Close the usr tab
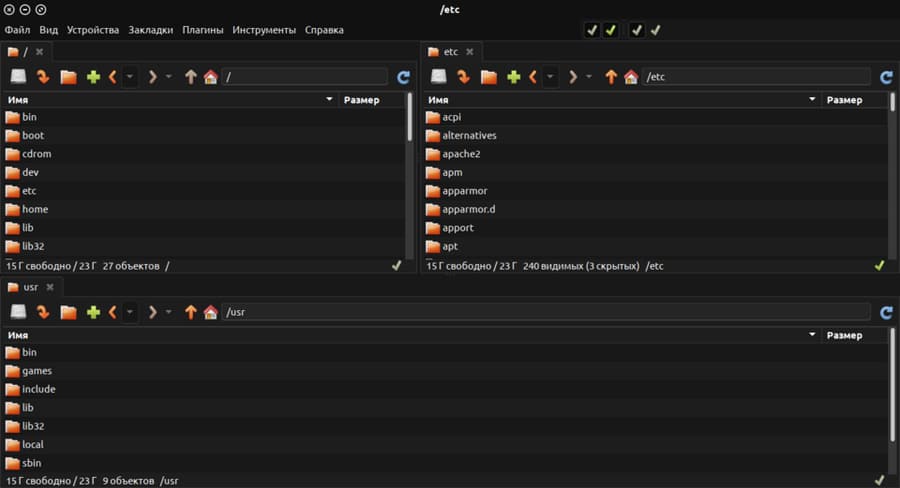The width and height of the screenshot is (900, 488). pyautogui.click(x=50, y=287)
